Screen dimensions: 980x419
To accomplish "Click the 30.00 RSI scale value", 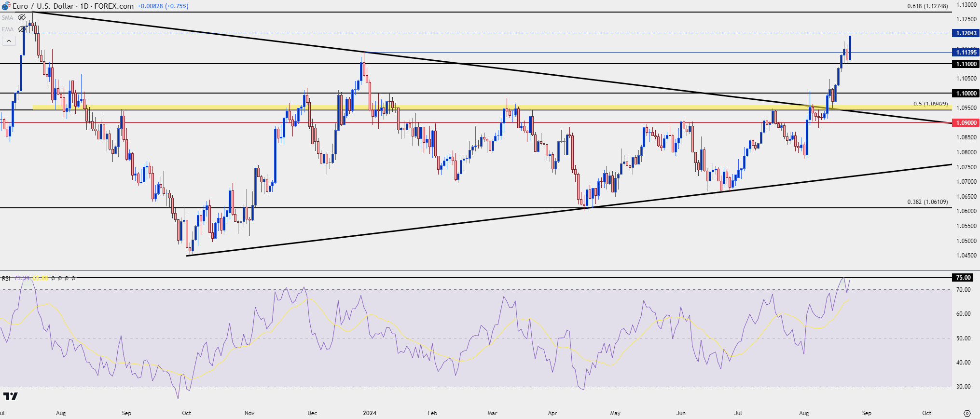I will 964,387.
